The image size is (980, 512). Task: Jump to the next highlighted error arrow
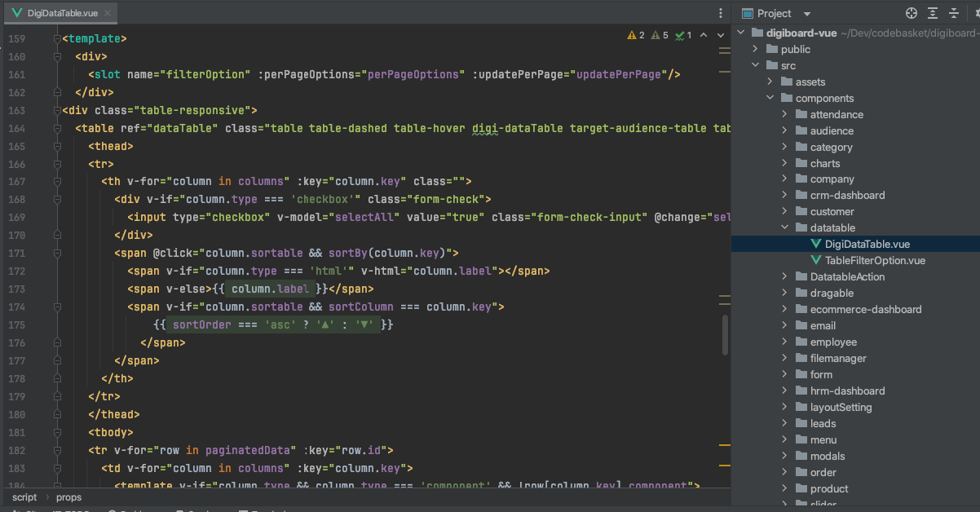click(x=720, y=36)
